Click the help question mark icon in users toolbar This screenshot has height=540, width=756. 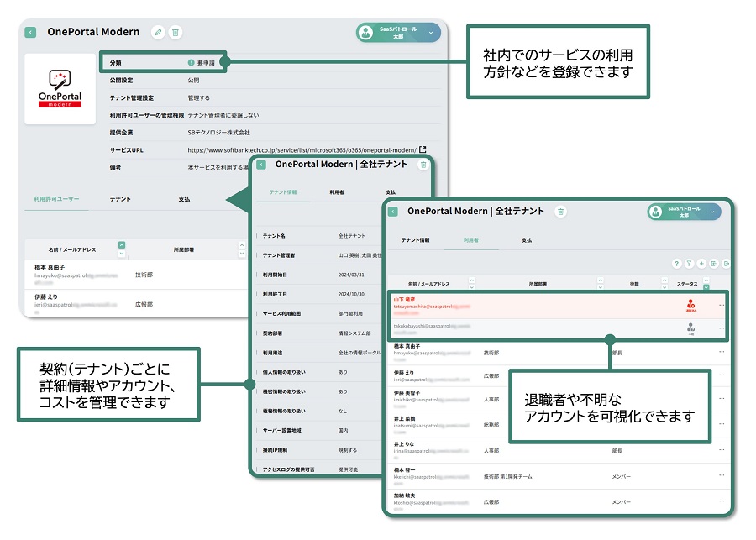[x=676, y=263]
